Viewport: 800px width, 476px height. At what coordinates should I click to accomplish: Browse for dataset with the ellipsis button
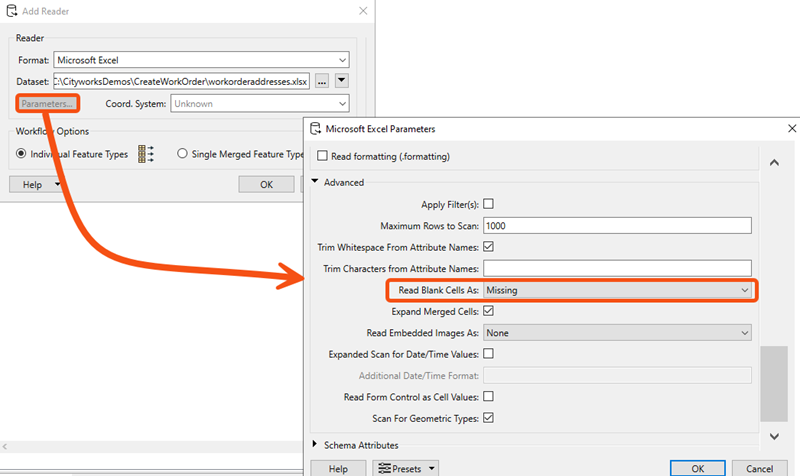tap(321, 81)
